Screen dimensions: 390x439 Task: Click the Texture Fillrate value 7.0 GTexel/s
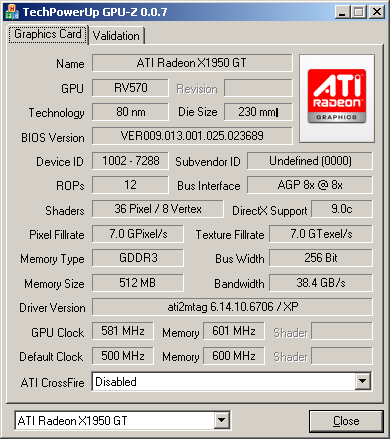[321, 234]
